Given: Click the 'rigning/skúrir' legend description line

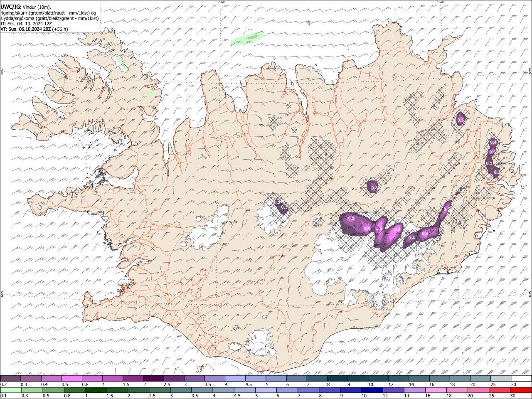Looking at the screenshot, I should [x=48, y=13].
